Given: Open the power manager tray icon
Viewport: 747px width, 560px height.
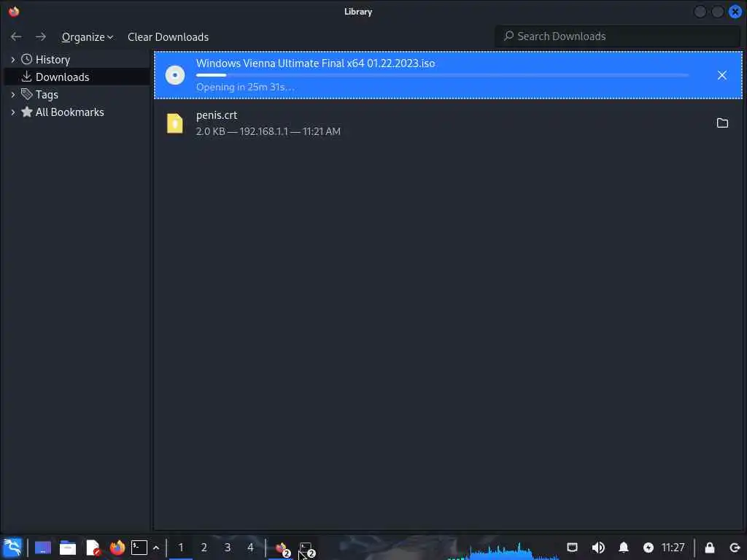Looking at the screenshot, I should (648, 548).
